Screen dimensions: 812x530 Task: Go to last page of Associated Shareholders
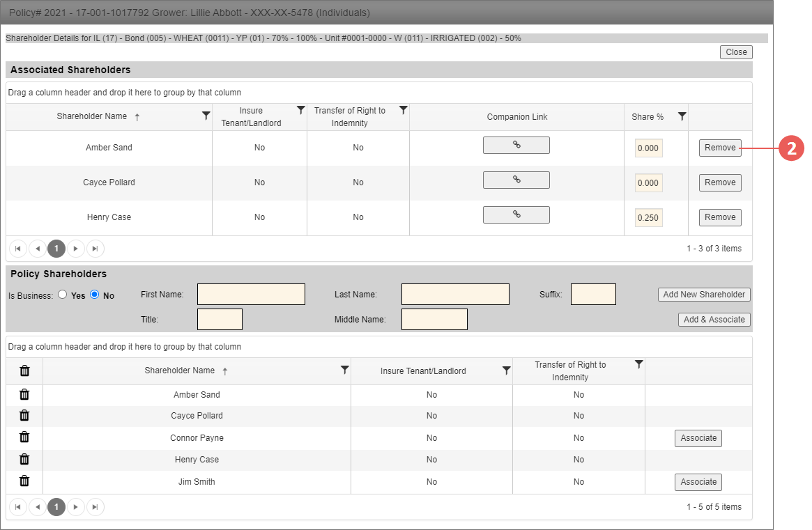[95, 249]
